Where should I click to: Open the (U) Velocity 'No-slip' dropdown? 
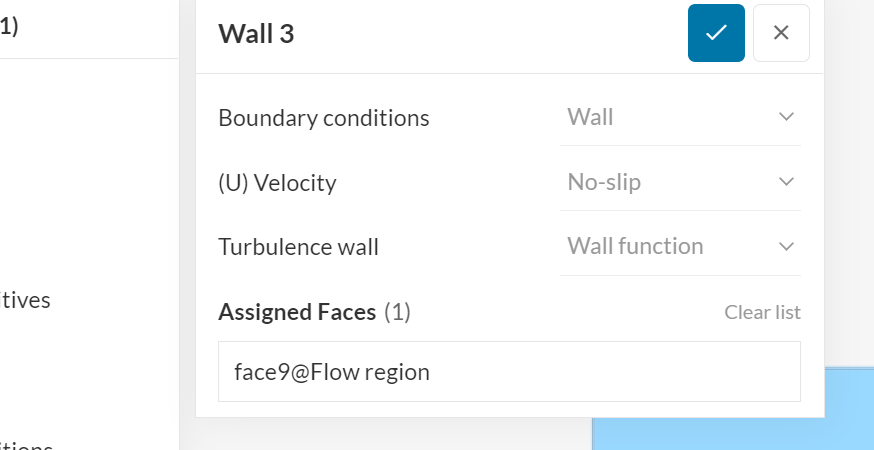coord(679,182)
